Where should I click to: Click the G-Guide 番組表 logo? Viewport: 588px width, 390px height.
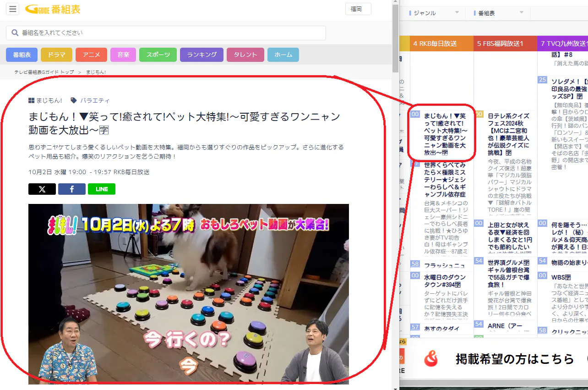click(x=53, y=9)
